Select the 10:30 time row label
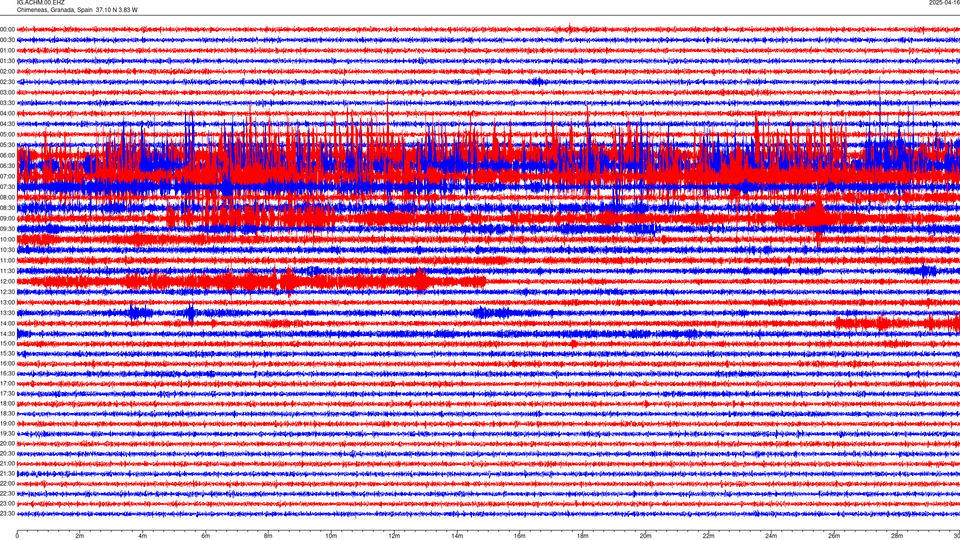 pos(7,250)
